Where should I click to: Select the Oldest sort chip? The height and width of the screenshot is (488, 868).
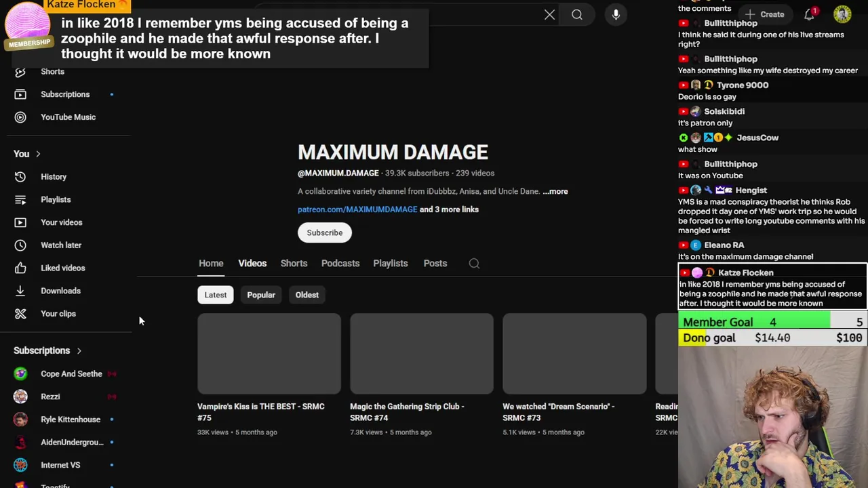[x=307, y=295]
